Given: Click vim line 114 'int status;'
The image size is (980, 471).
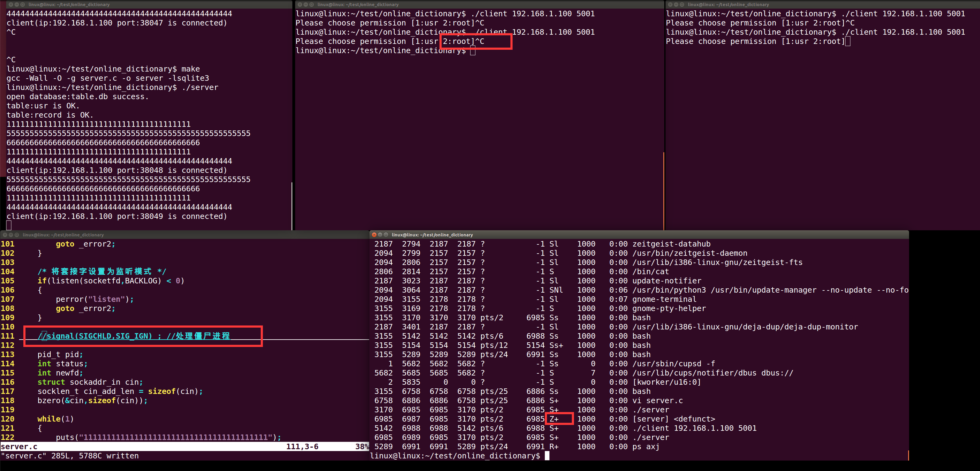Looking at the screenshot, I should tap(62, 363).
